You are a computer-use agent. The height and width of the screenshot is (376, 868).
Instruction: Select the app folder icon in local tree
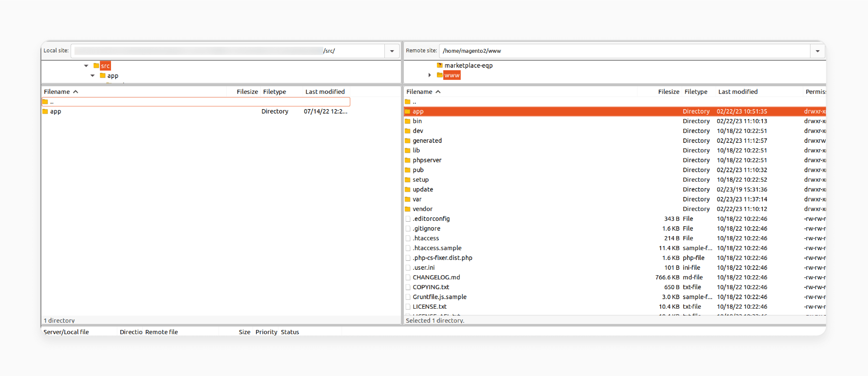(103, 76)
